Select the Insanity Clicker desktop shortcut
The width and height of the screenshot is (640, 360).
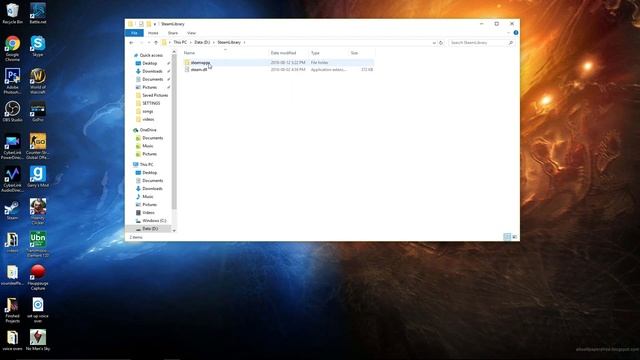pyautogui.click(x=38, y=211)
